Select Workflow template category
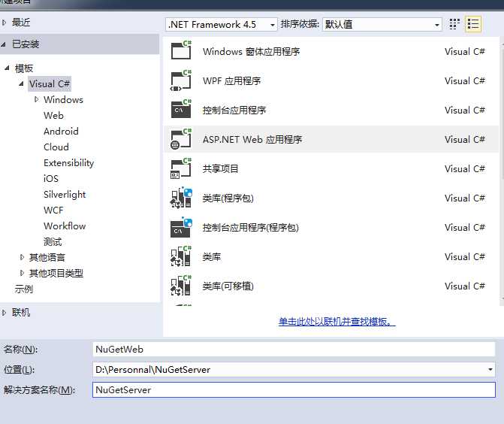504x424 pixels. pyautogui.click(x=65, y=226)
